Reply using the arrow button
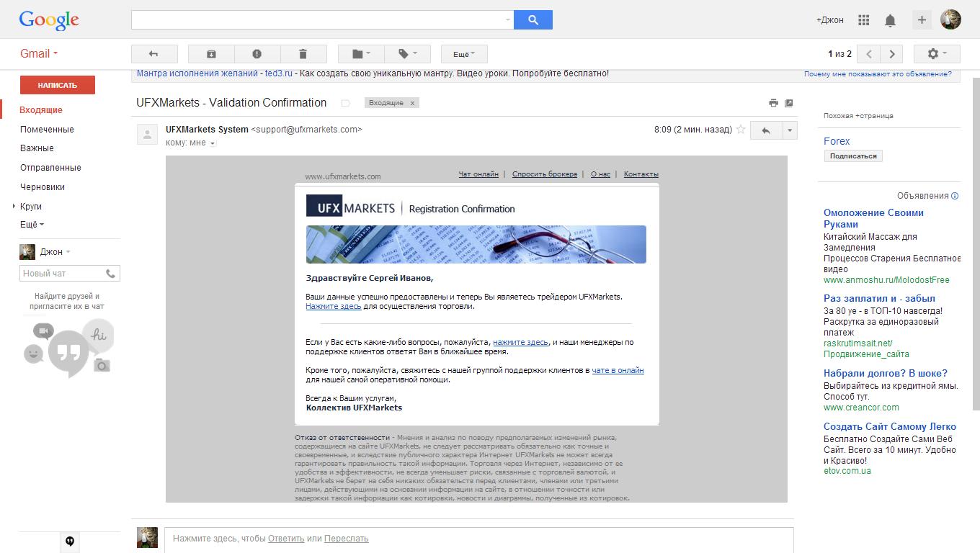The image size is (980, 553). [766, 130]
